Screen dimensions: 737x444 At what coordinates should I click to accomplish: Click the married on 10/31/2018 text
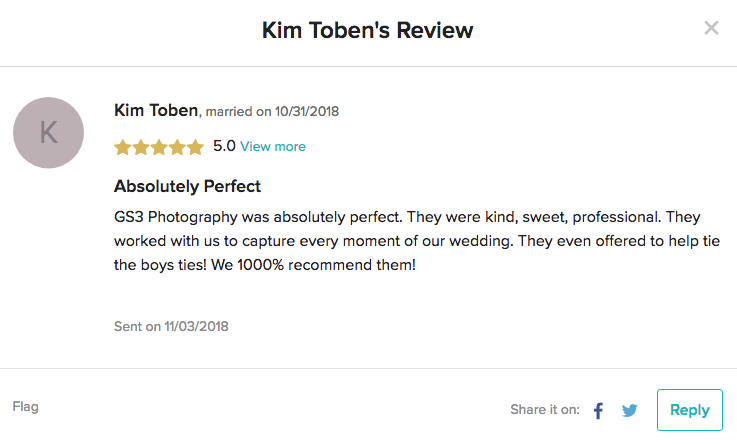272,111
